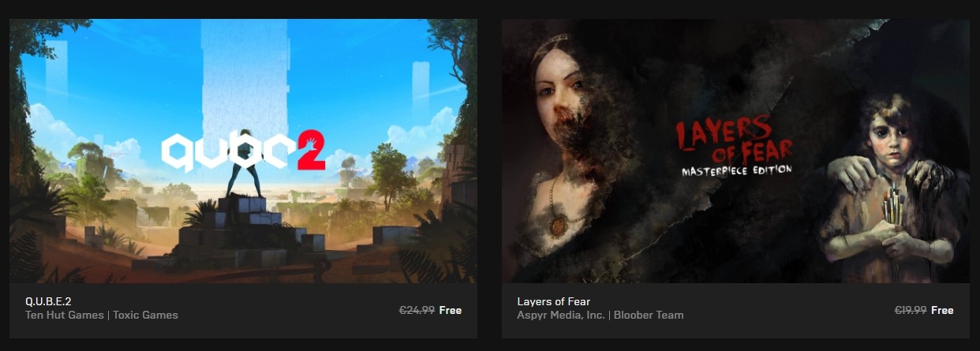Click the Free label for Layers of Fear
Screen dimensions: 980x351
tap(942, 310)
